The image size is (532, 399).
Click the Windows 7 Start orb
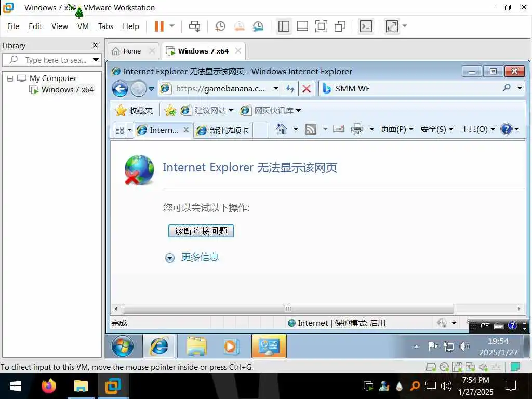pos(123,347)
